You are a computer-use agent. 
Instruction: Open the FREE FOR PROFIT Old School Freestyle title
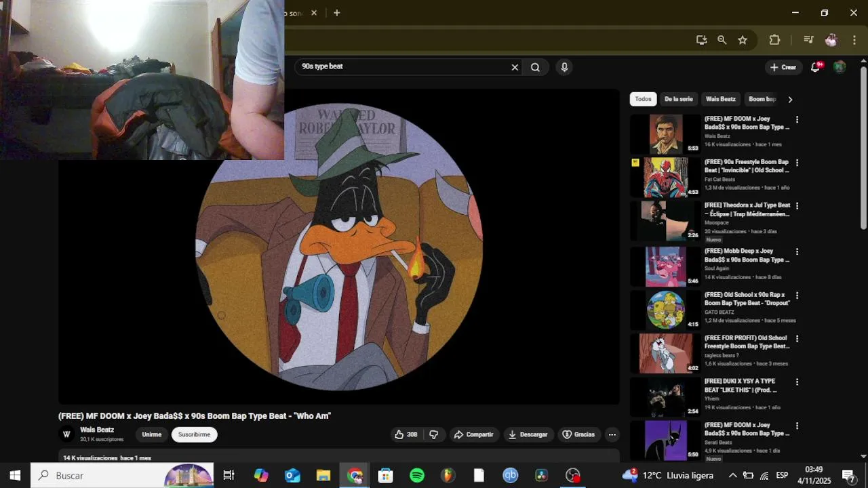[747, 342]
